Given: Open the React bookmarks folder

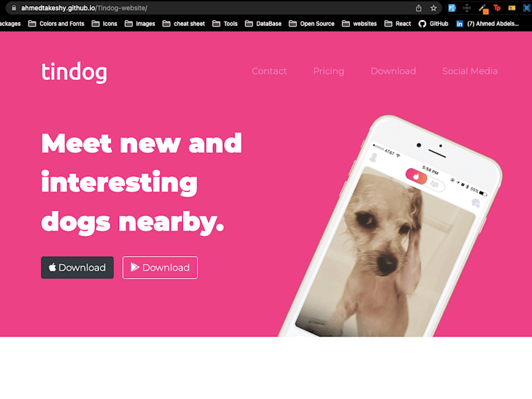Looking at the screenshot, I should 397,24.
